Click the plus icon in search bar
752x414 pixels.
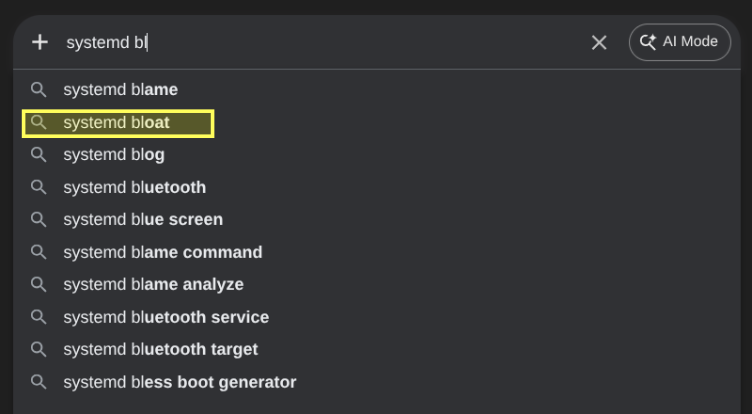point(40,42)
